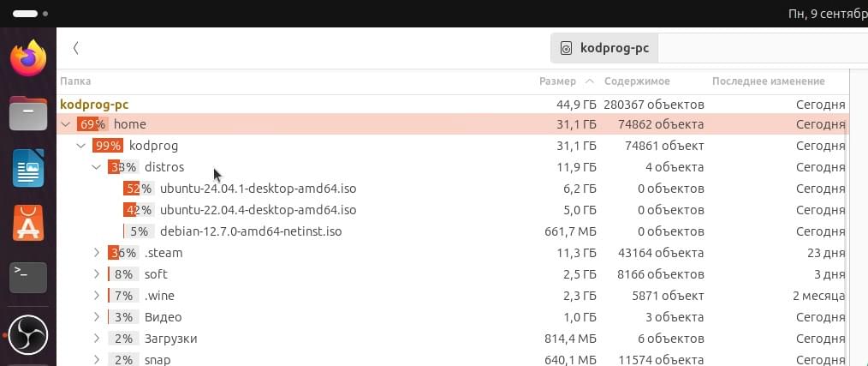868x366 pixels.
Task: Launch Terminal from the dock
Action: 28,278
